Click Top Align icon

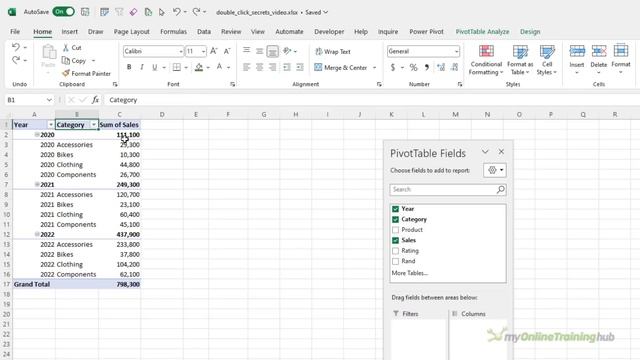(x=247, y=51)
